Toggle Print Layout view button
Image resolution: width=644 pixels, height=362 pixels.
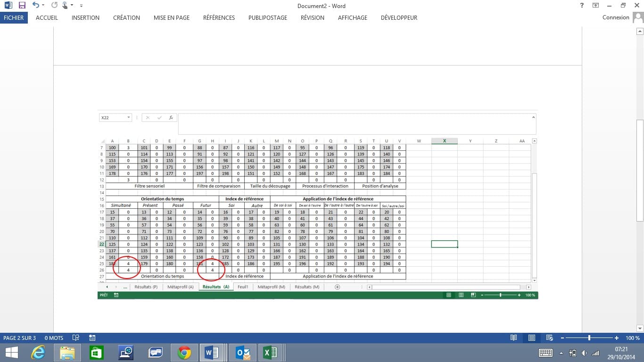tap(531, 338)
